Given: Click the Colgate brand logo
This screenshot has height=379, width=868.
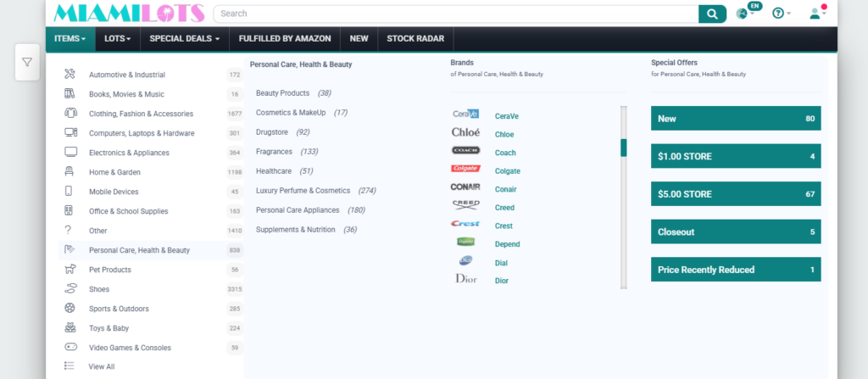Looking at the screenshot, I should point(465,169).
